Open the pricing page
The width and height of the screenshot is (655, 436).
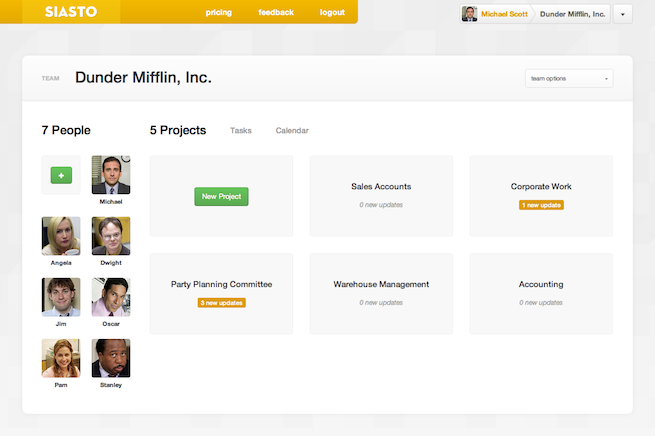(218, 13)
